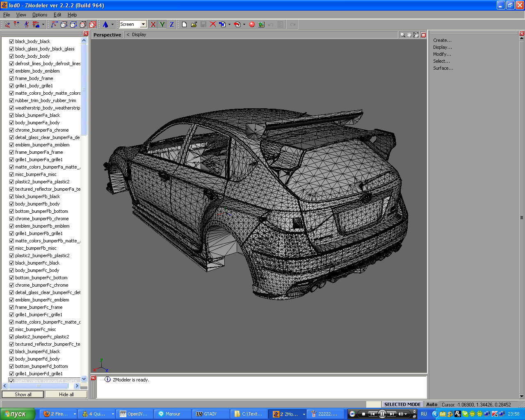Screen dimensions: 525x420
Task: Click the Show all button
Action: click(23, 395)
